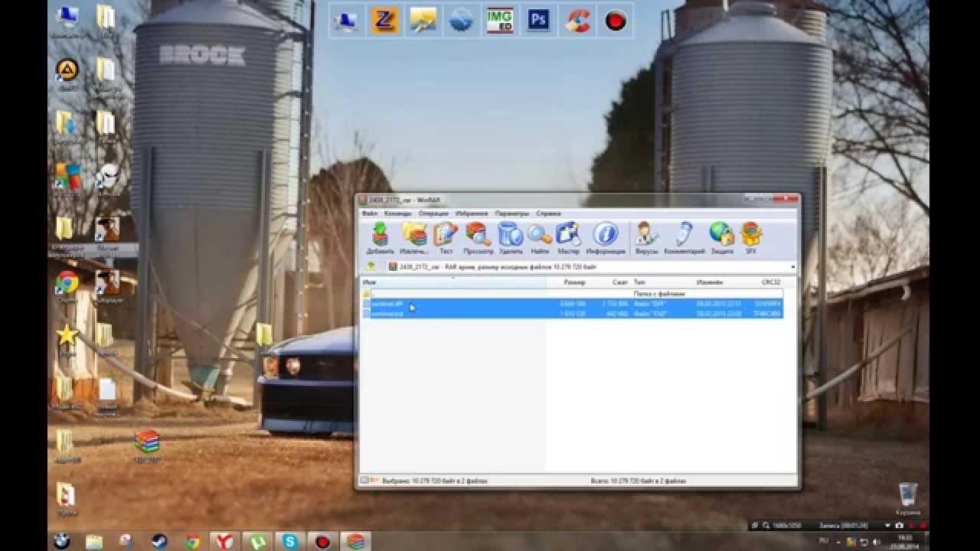Click the Комментарий (Comment) toolbar icon
Screen dimensions: 980x551
click(684, 238)
